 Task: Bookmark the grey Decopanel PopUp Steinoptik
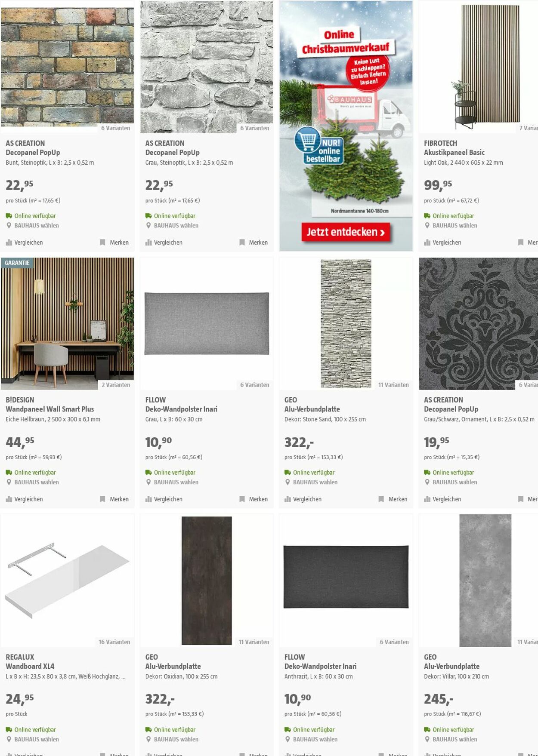click(x=254, y=243)
